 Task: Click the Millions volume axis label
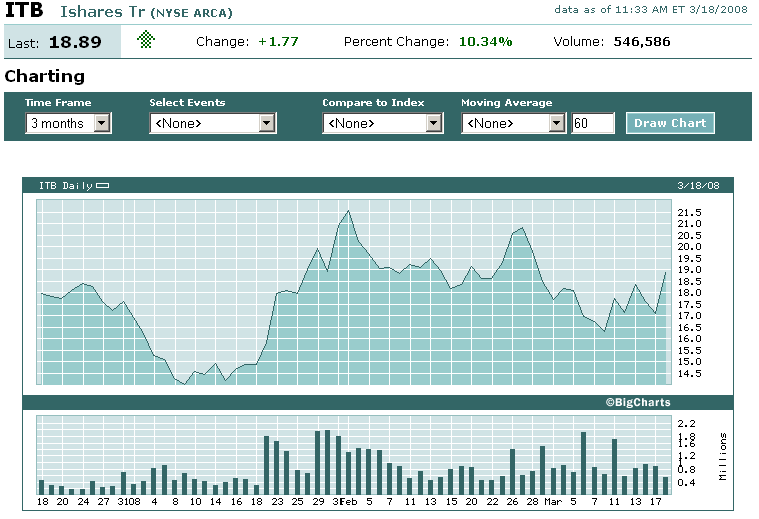(723, 456)
